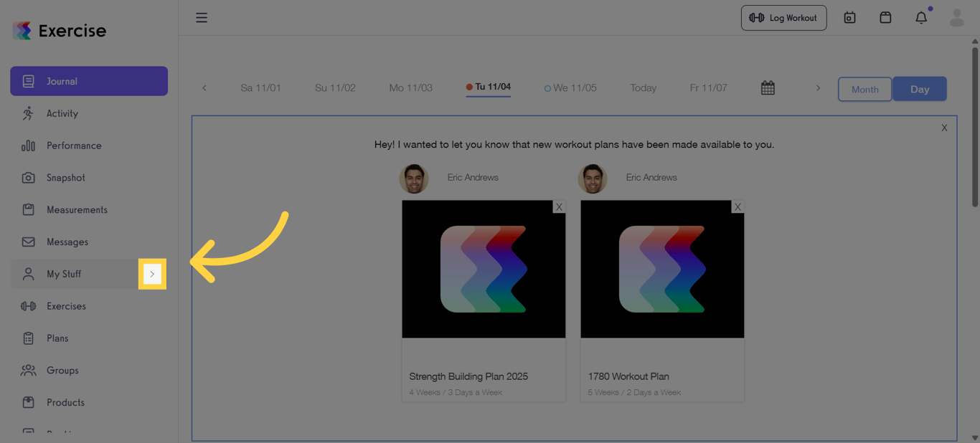Click the Activity running figure icon
Viewport: 980px width, 443px height.
[28, 113]
